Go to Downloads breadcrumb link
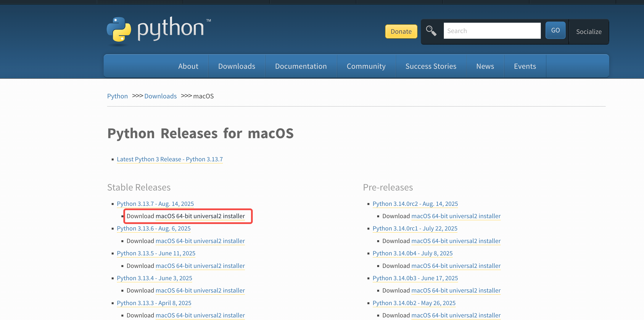 [160, 96]
